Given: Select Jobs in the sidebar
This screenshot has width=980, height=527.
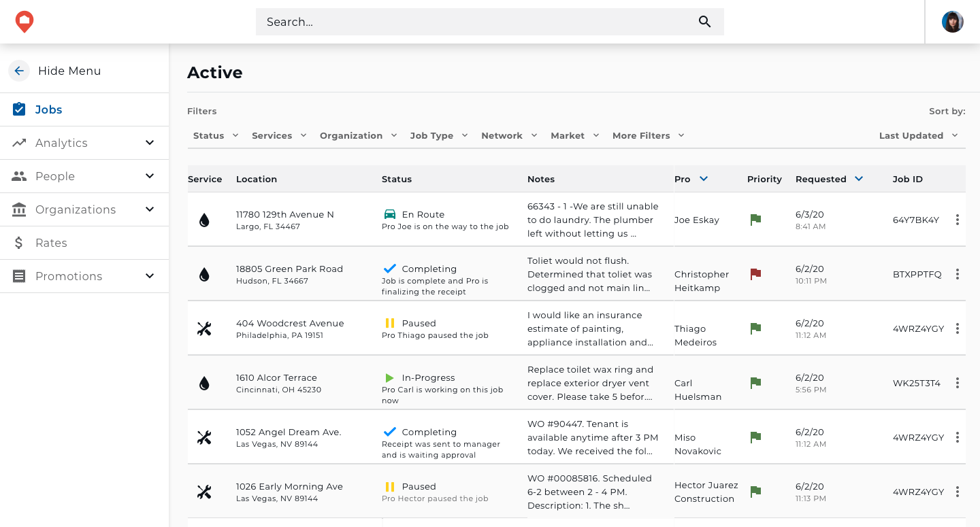Looking at the screenshot, I should [48, 109].
